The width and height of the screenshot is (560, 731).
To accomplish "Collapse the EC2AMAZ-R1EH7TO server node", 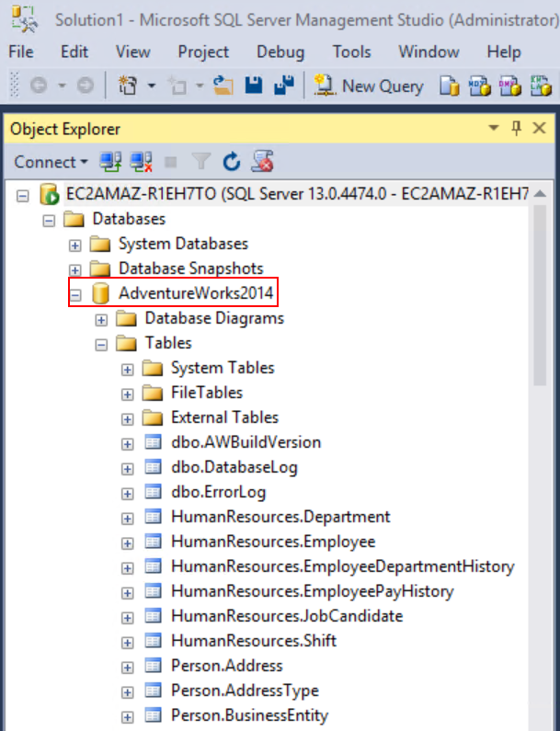I will (22, 196).
